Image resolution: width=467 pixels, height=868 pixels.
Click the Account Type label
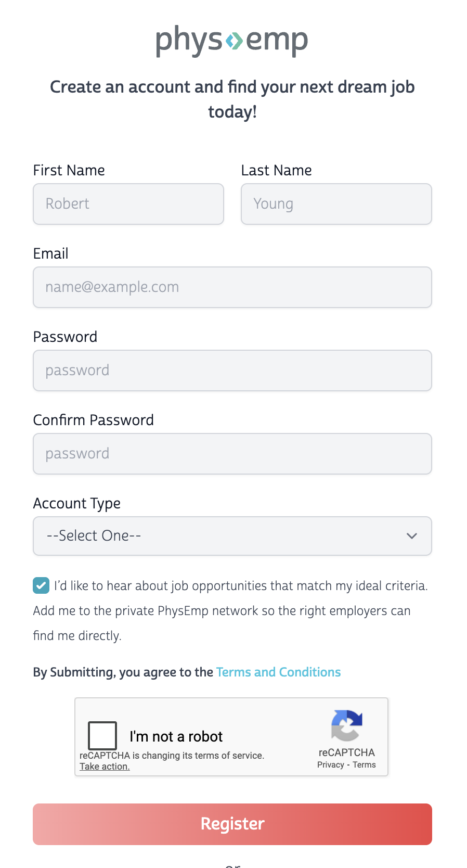(77, 503)
